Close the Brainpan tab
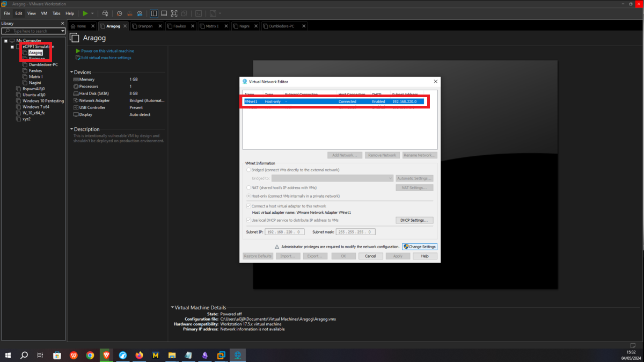Screen dimensions: 644x362 160,26
